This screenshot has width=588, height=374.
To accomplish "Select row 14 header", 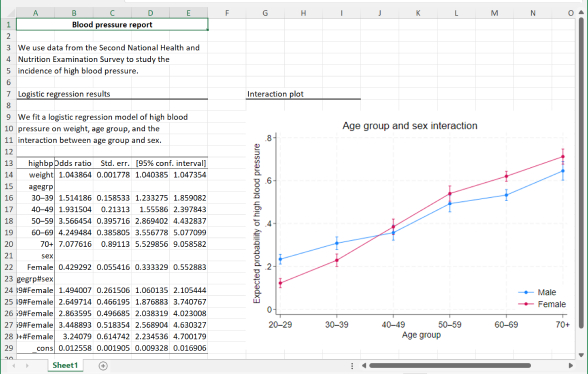I will pyautogui.click(x=9, y=175).
